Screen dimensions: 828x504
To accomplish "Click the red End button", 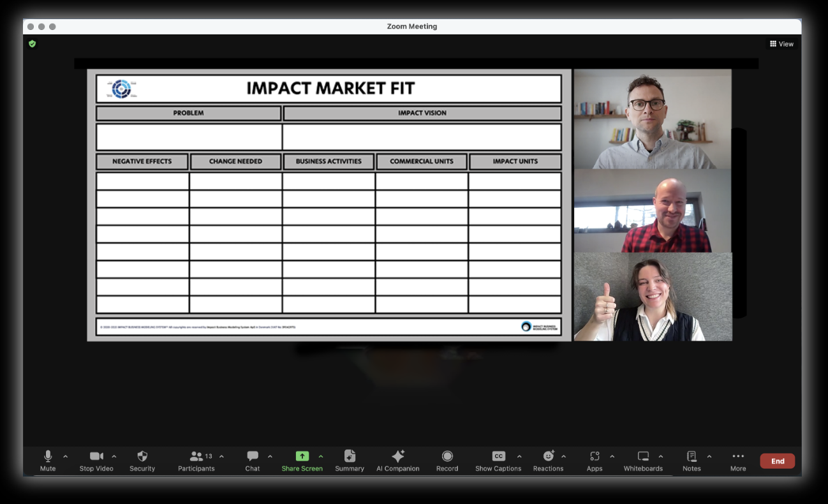I will (x=778, y=461).
